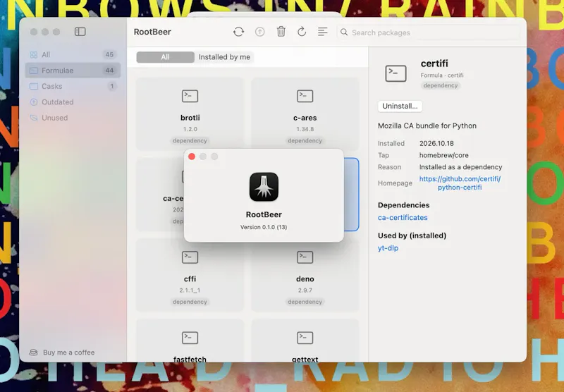Click the sync/refresh arrows toolbar icon
Screen dimensions: 564x392
[238, 32]
